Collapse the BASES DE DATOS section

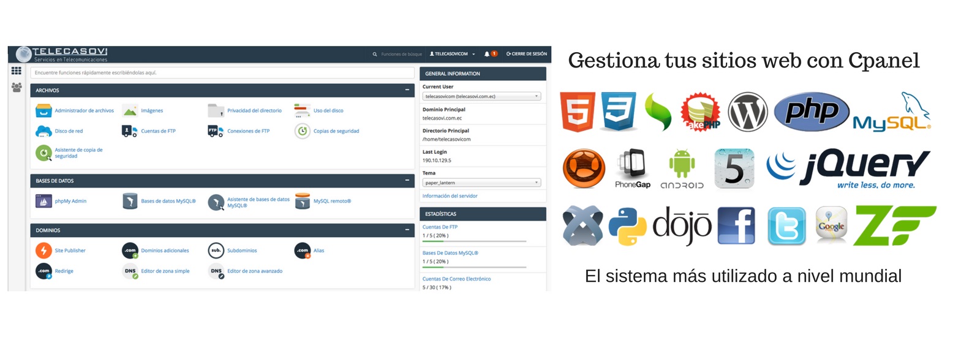407,181
